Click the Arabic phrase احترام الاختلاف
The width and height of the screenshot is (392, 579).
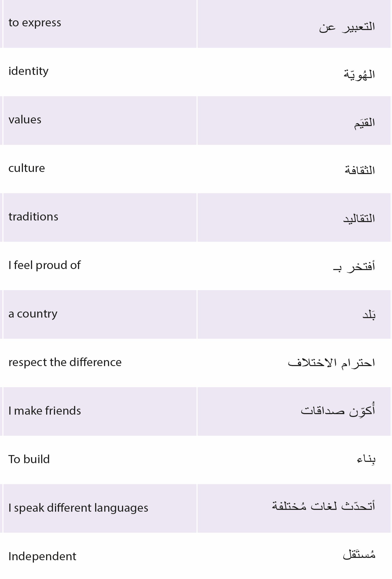(331, 363)
